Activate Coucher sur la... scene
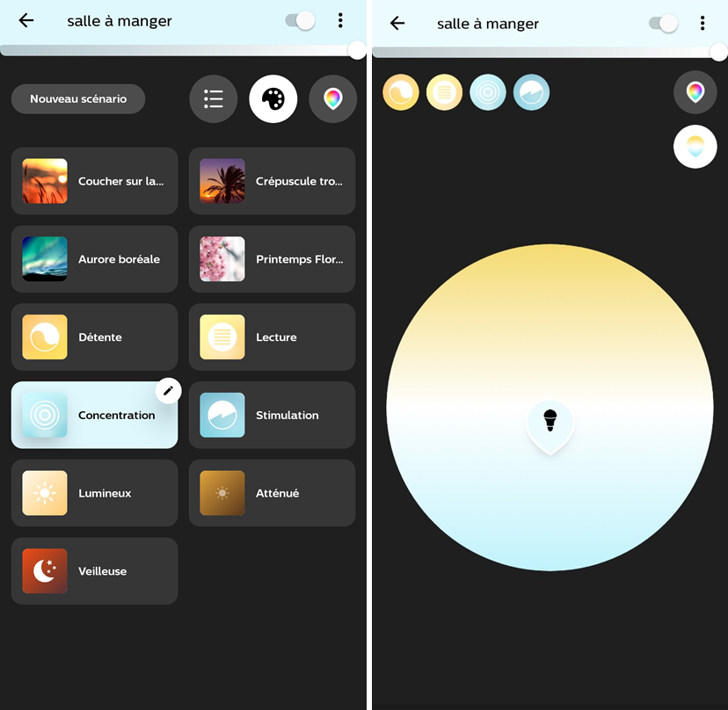The width and height of the screenshot is (728, 710). (94, 181)
